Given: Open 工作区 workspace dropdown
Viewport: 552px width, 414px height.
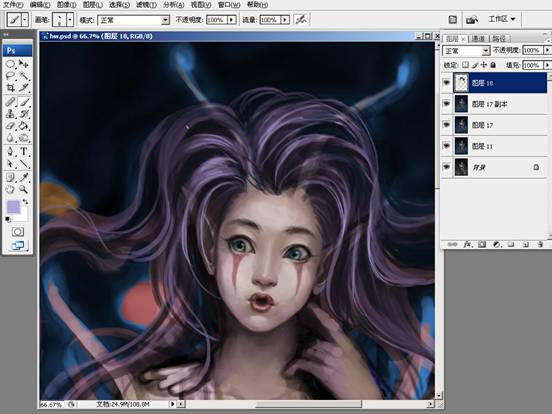Looking at the screenshot, I should pos(501,19).
